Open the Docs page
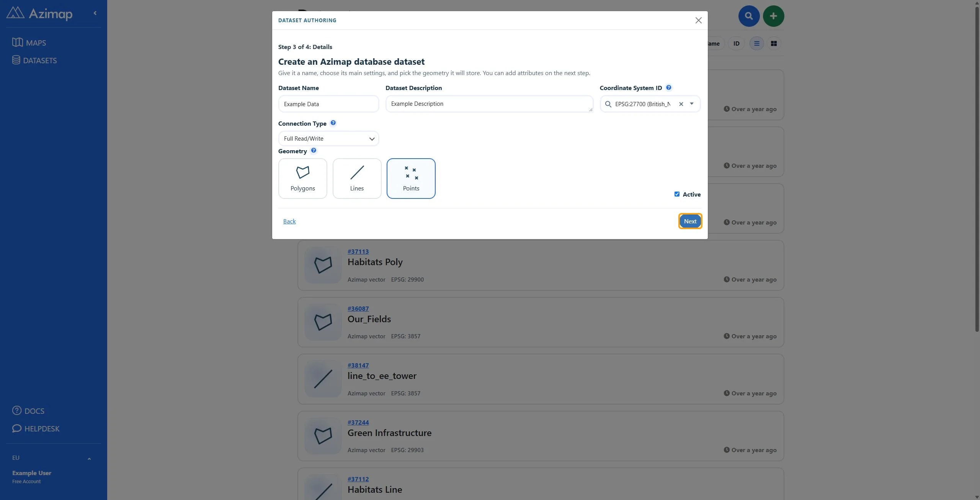This screenshot has width=980, height=500. [x=28, y=411]
